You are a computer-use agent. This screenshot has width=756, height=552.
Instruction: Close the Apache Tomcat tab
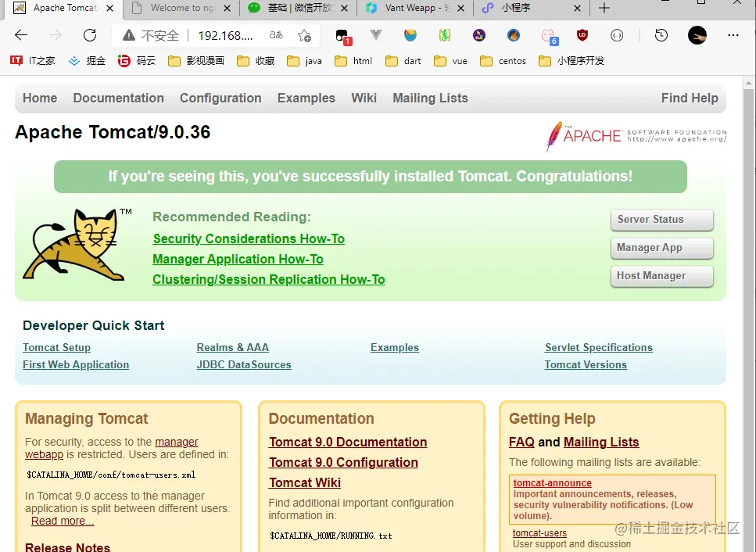(x=110, y=8)
